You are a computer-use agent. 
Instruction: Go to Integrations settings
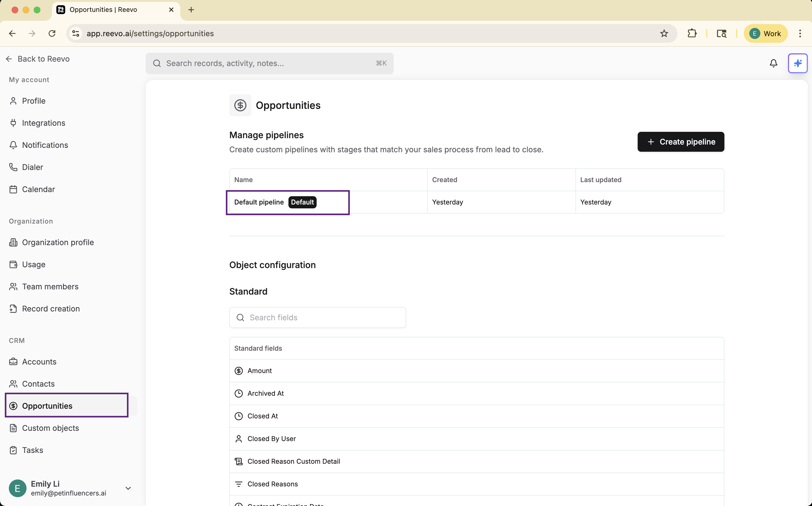(43, 123)
